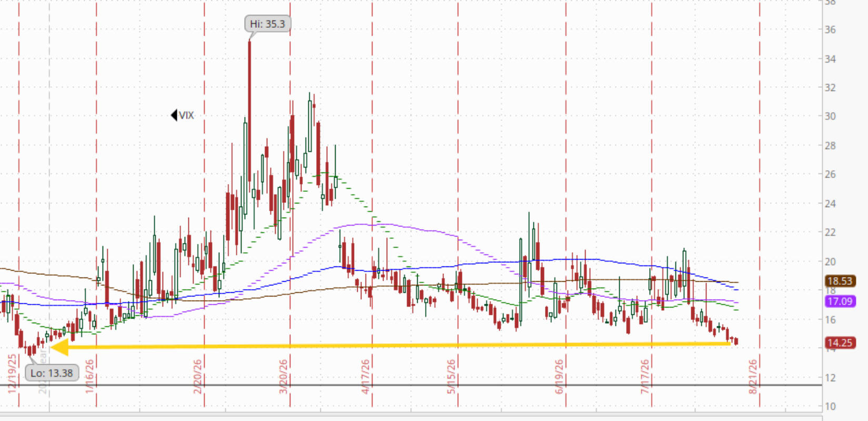
Task: Click the 28 value on price axis
Action: (x=830, y=146)
